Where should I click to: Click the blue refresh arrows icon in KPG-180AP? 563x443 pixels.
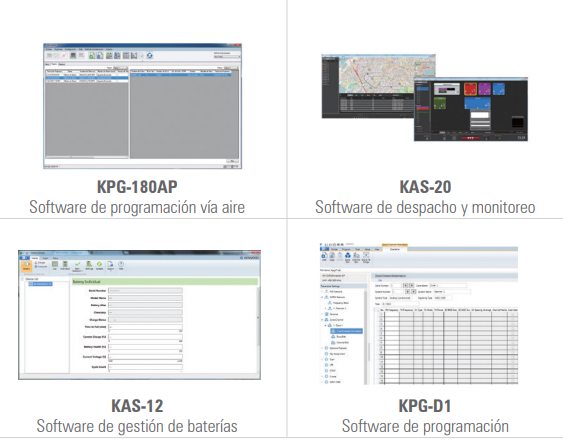[150, 55]
